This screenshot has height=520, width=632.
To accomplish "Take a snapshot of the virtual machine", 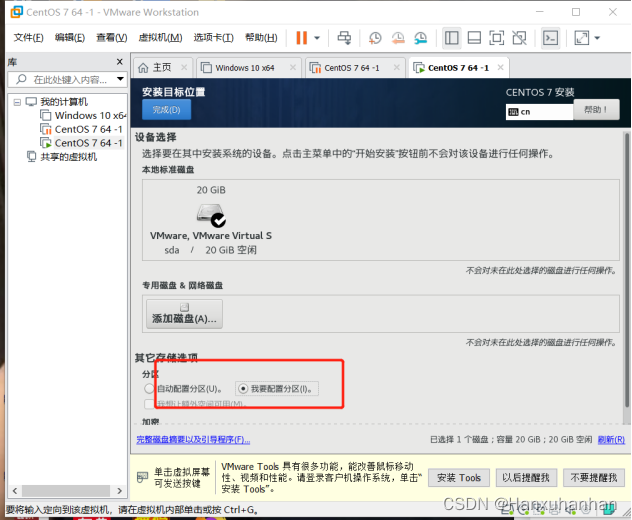I will point(375,38).
